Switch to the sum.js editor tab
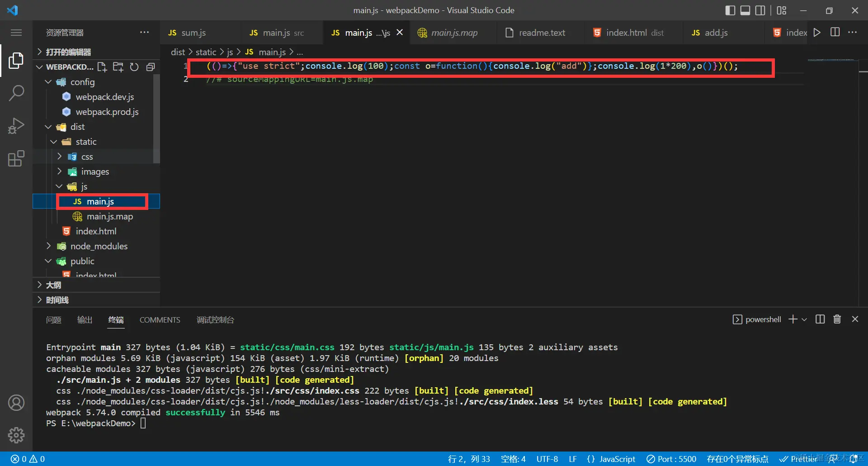Screen dimensions: 868x466 200,33
